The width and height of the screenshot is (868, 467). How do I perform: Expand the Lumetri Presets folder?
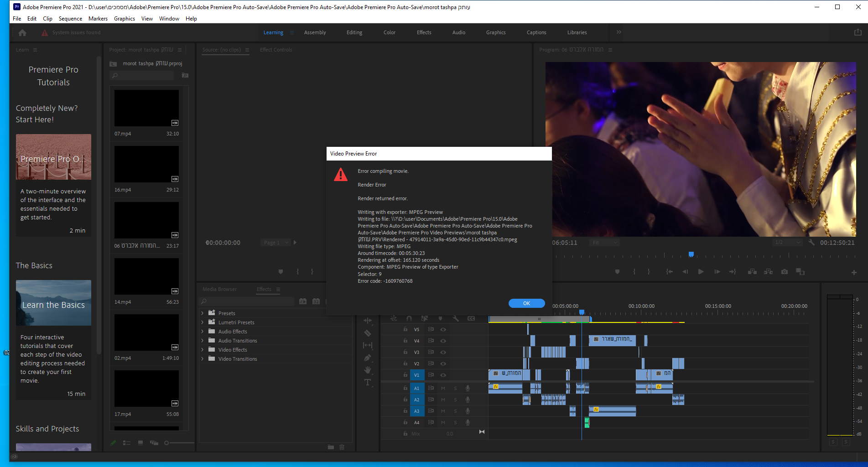[x=203, y=322]
